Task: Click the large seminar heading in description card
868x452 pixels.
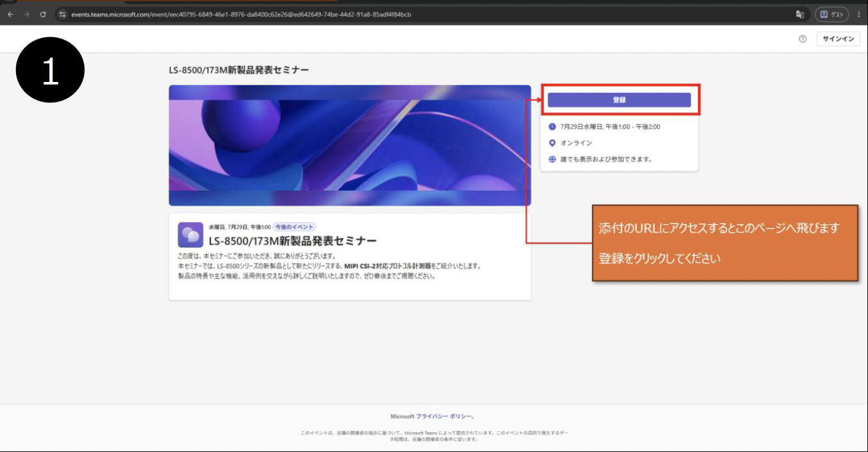Action: (293, 241)
